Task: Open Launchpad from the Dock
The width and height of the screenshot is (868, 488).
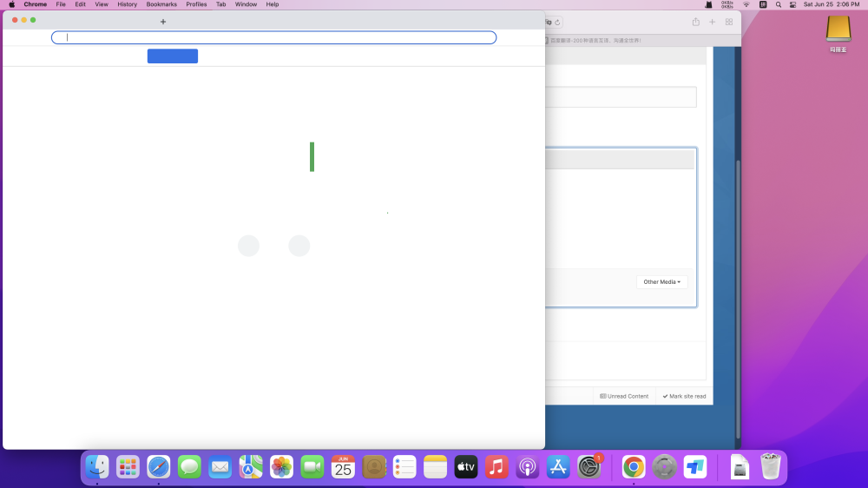Action: 128,467
